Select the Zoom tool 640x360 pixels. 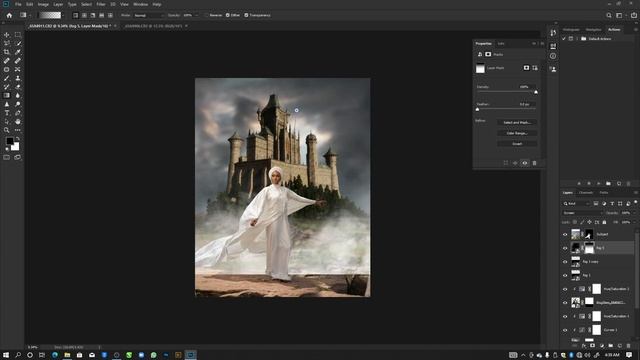pyautogui.click(x=7, y=130)
